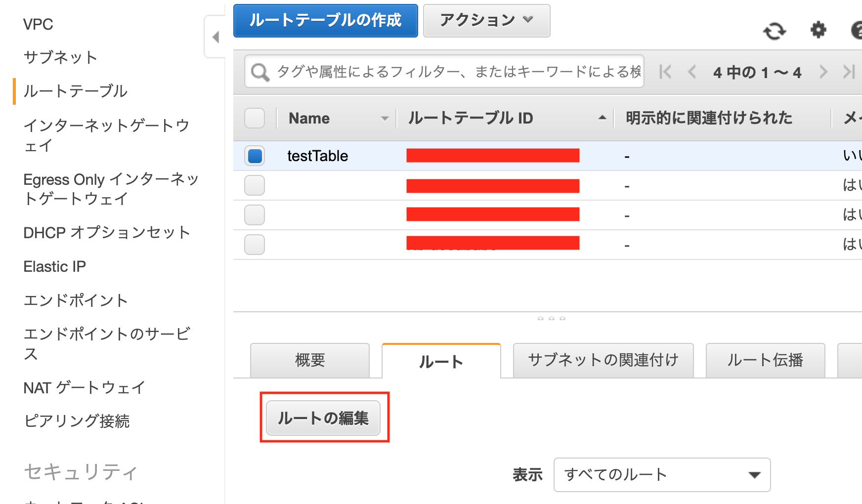
Task: Switch to the 概要 tab
Action: pyautogui.click(x=310, y=360)
